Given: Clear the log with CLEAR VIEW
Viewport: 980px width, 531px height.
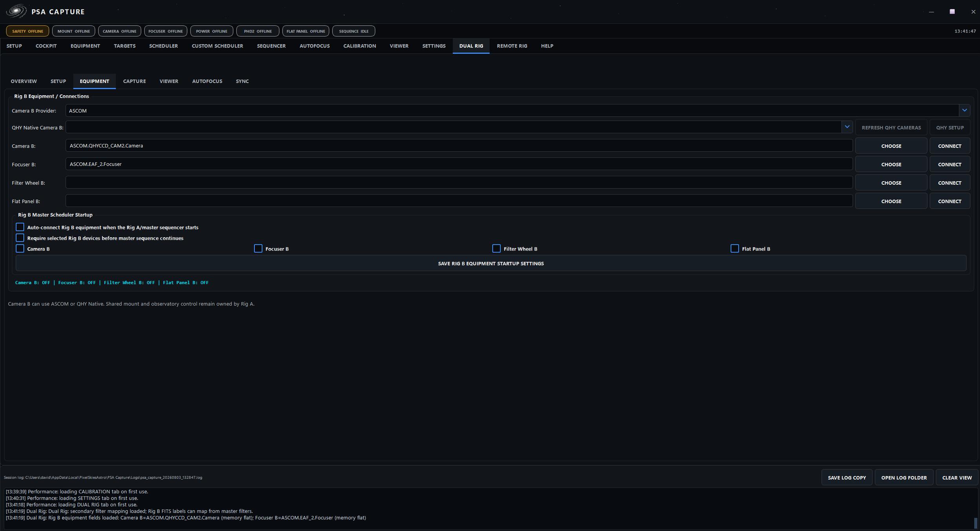Looking at the screenshot, I should click(957, 477).
